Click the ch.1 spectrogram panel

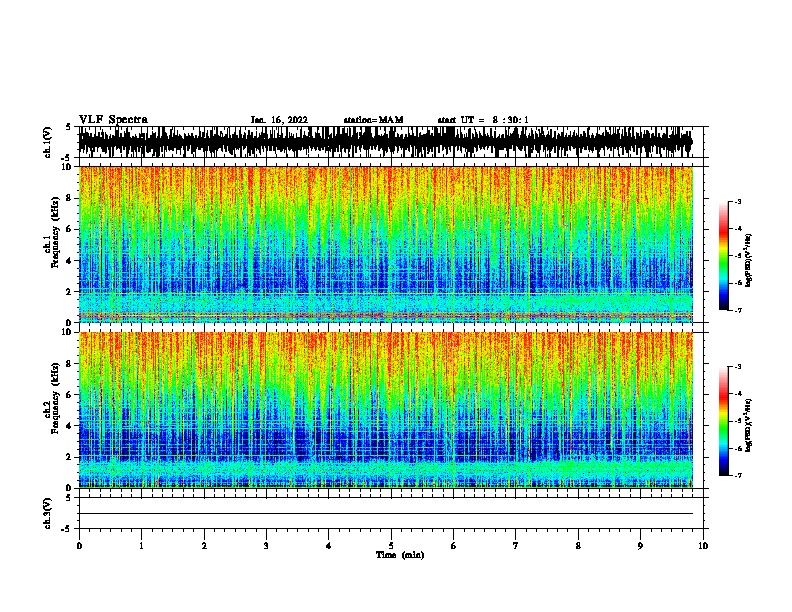385,244
